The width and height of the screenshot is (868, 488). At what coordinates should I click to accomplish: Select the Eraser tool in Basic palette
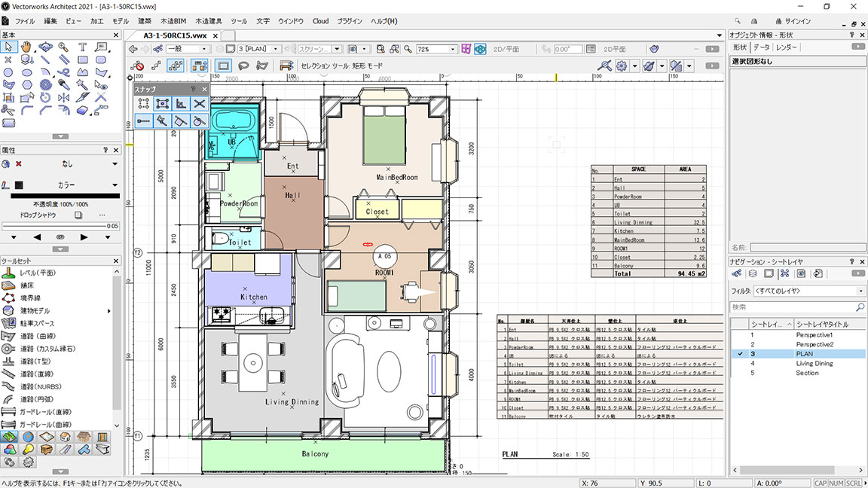coord(83,110)
